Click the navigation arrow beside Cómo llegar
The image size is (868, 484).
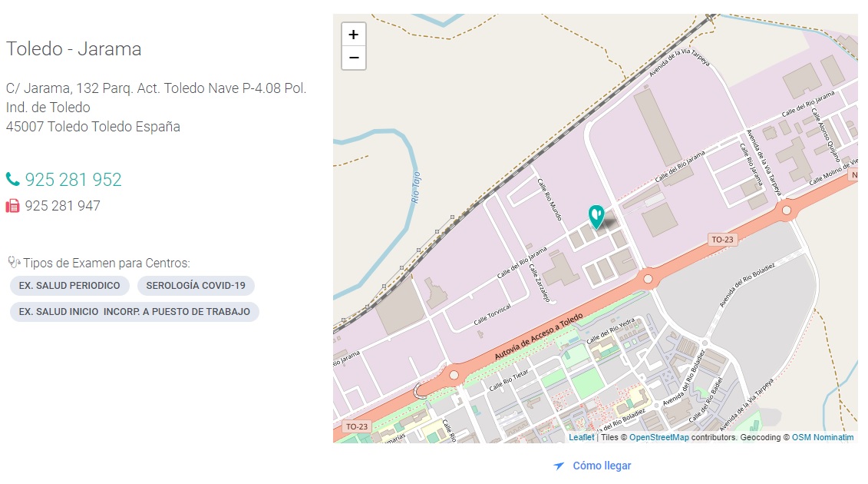pos(559,466)
